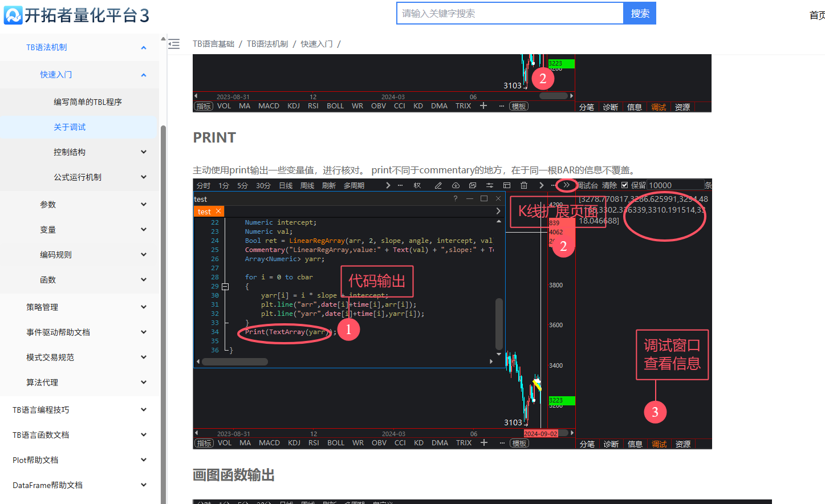Collapse the 快速入门 submenu
Image resolution: width=825 pixels, height=504 pixels.
coord(144,75)
